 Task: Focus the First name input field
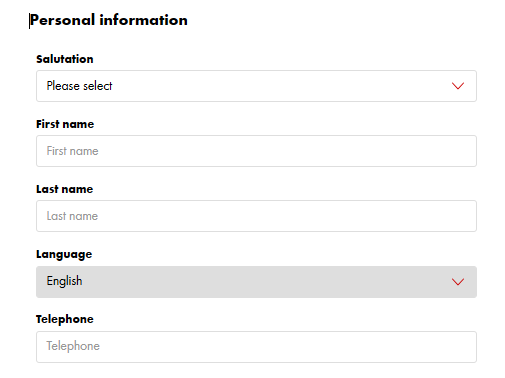(256, 151)
